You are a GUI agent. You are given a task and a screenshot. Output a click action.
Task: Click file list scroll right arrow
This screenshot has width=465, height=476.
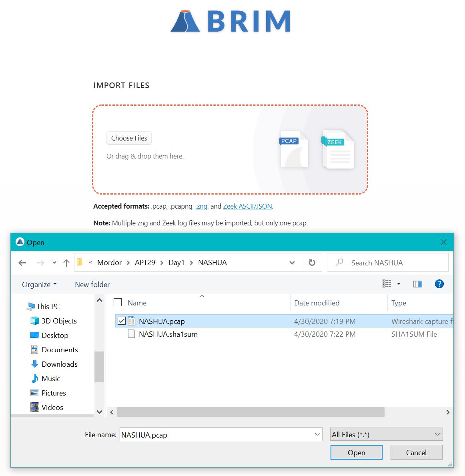tap(448, 412)
